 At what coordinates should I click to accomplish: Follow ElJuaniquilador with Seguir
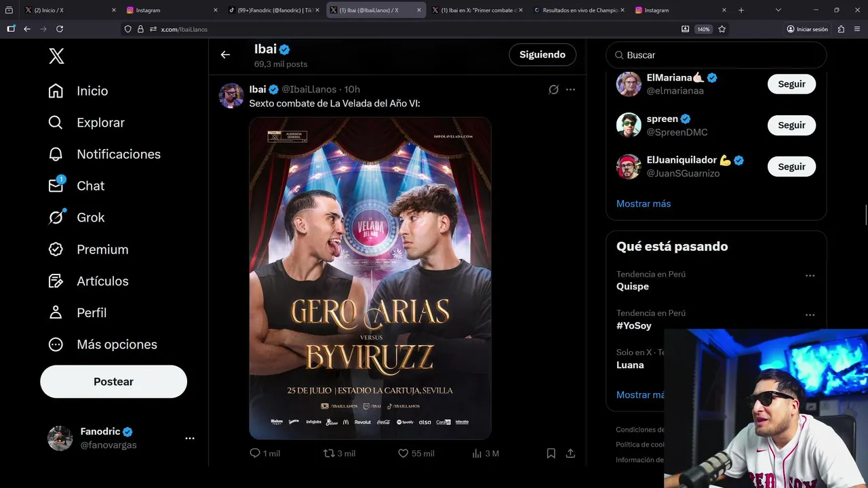click(791, 167)
